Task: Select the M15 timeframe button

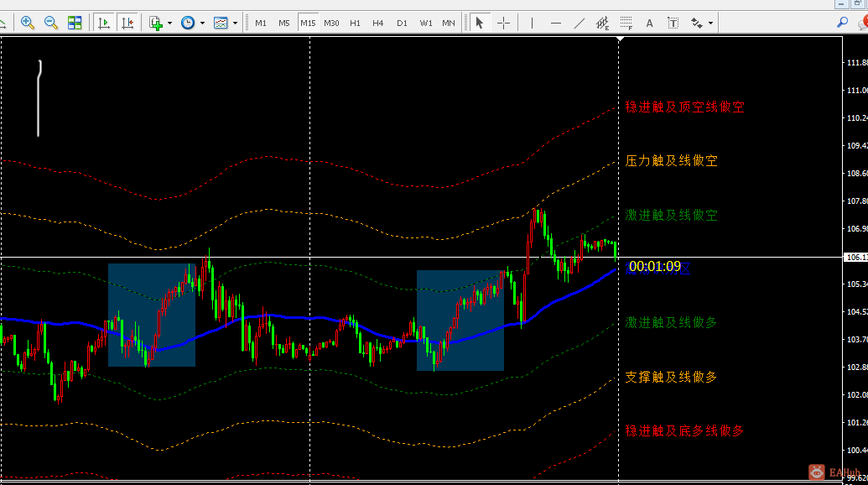Action: 308,23
